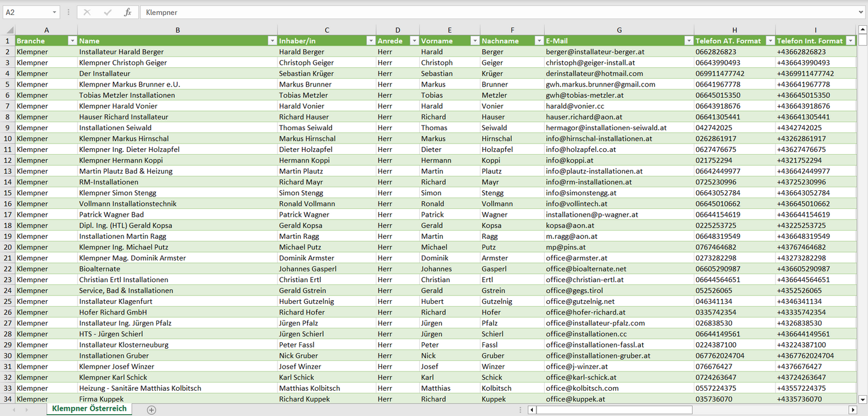Click the horizontal scrollbar right arrow
Viewport: 868px width, 416px height.
point(852,409)
